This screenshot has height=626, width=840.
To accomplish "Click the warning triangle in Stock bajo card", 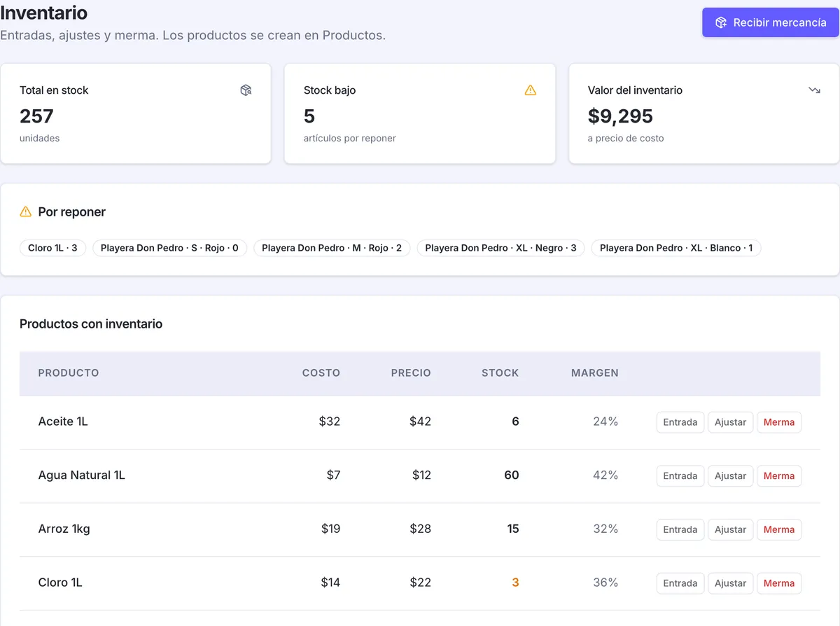I will [x=531, y=90].
